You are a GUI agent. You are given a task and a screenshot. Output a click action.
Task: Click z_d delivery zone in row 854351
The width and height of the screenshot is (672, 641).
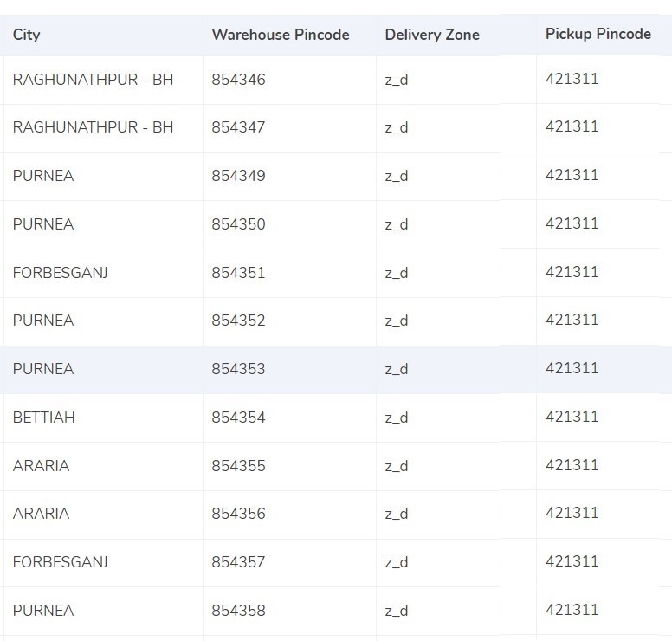(x=397, y=273)
